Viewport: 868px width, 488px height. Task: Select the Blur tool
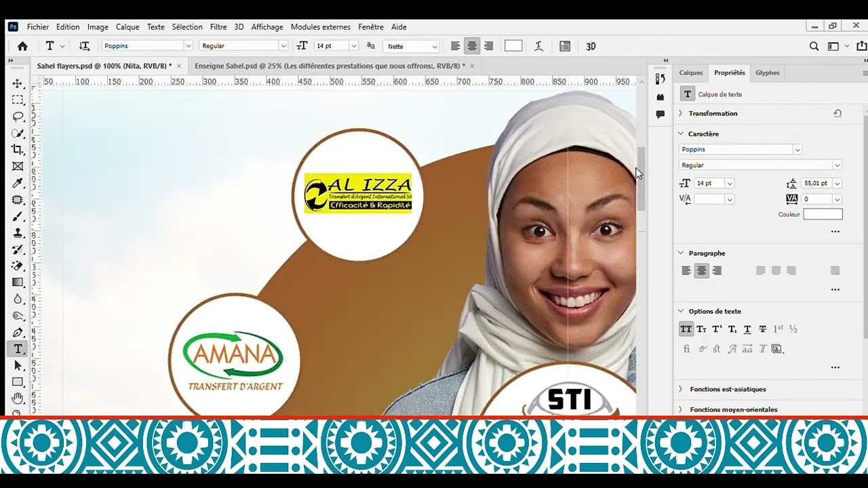(x=18, y=300)
